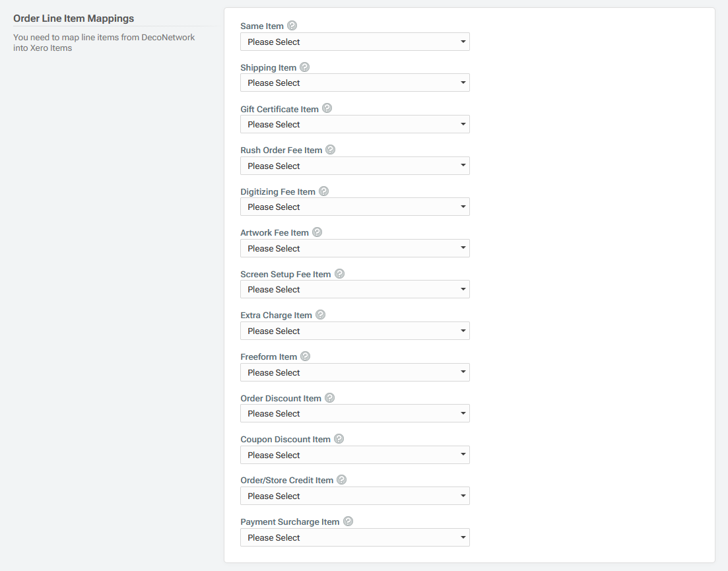Click help icon beside Gift Certificate Item
Viewport: 728px width, 571px height.
pyautogui.click(x=327, y=108)
